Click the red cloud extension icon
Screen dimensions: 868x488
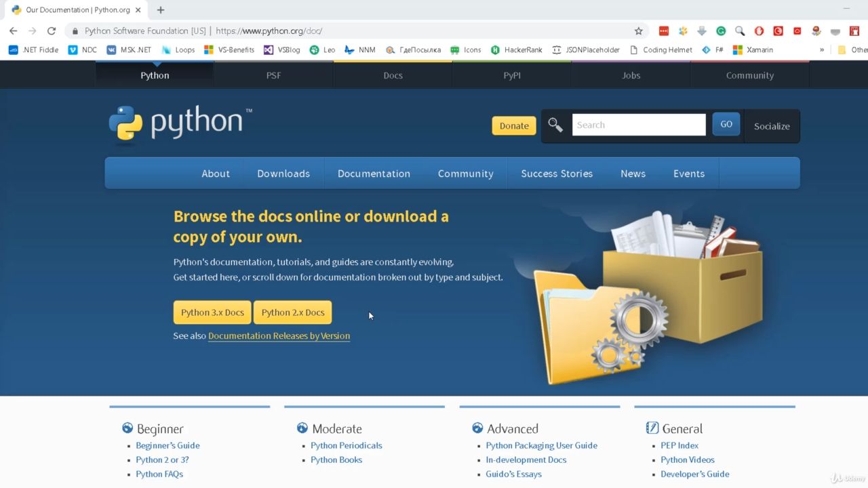(x=797, y=30)
